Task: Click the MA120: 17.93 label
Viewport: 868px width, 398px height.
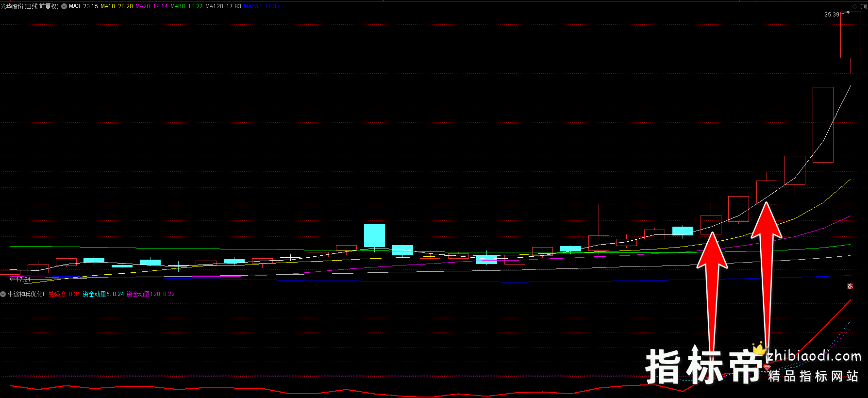Action: click(223, 6)
